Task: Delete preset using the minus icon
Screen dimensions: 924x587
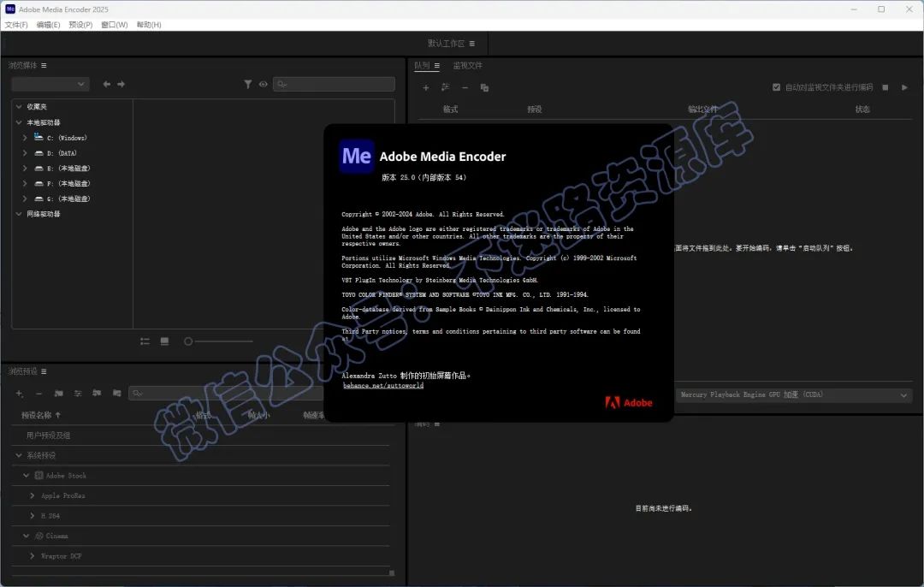Action: (x=38, y=393)
